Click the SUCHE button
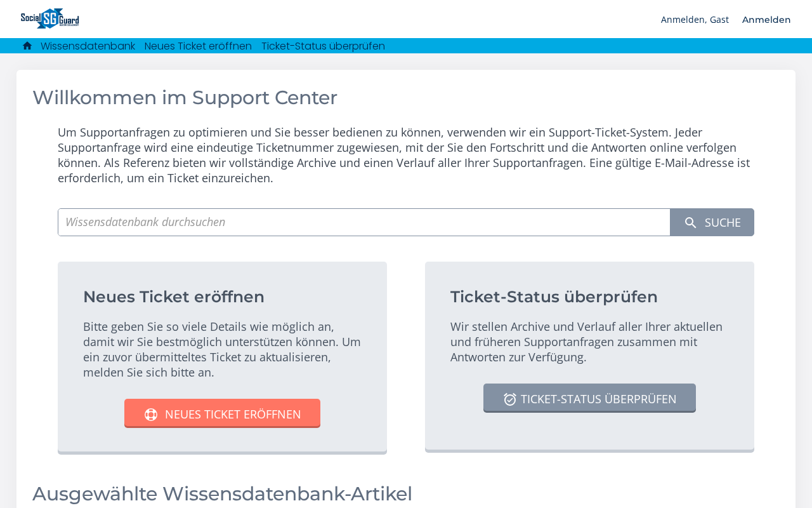This screenshot has height=508, width=812. tap(712, 222)
